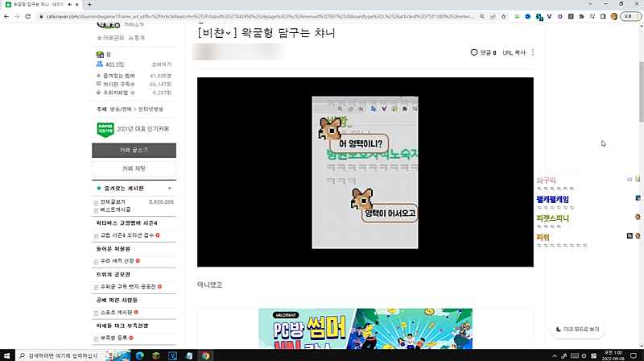Open 고멤 시즌4 오디션 접수 board
The width and height of the screenshot is (644, 361).
[x=127, y=235]
